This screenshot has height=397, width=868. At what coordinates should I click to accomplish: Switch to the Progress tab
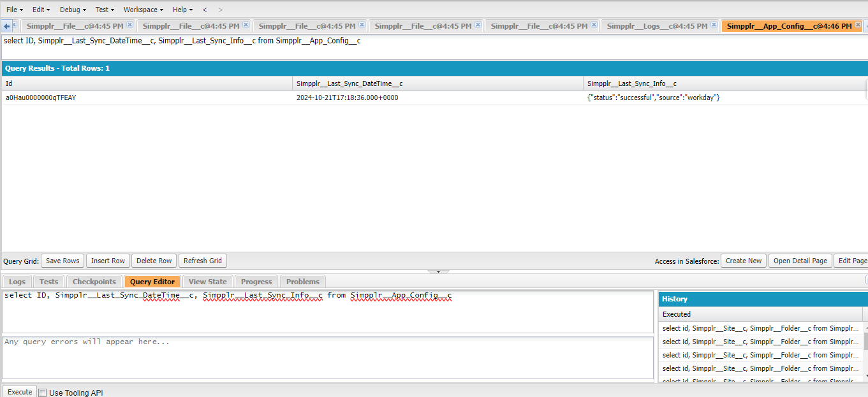pos(256,282)
